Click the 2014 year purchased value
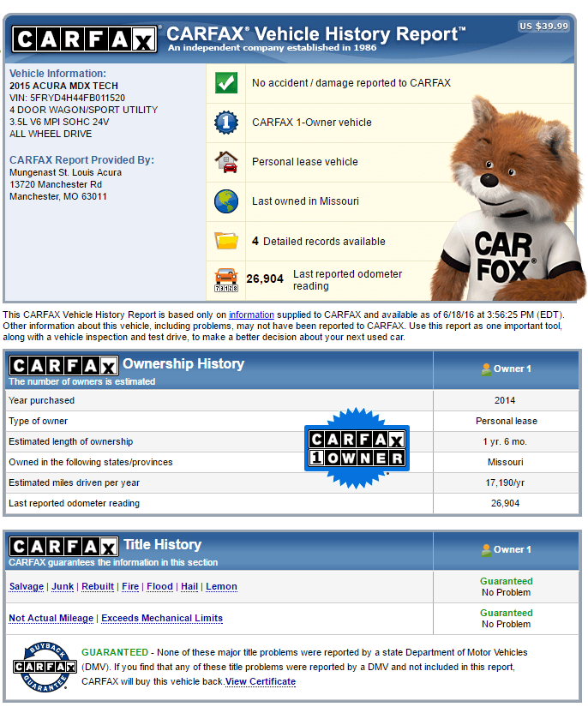Image resolution: width=588 pixels, height=707 pixels. [505, 400]
